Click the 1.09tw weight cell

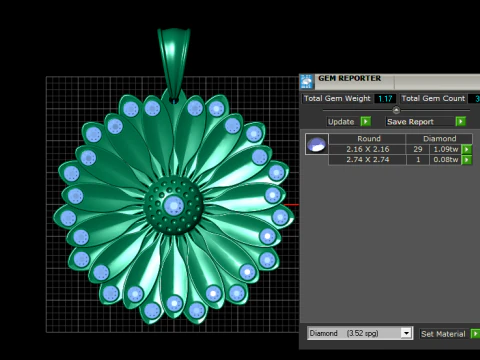click(445, 149)
